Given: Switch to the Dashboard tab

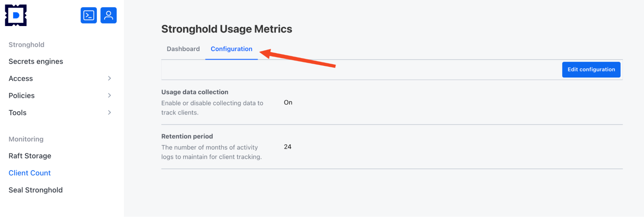Looking at the screenshot, I should 183,49.
